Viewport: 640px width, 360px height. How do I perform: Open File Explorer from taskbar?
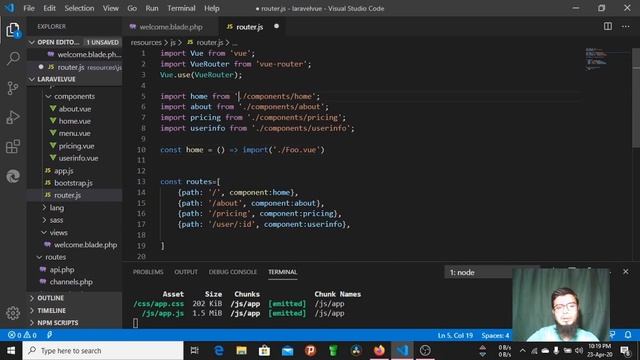(241, 351)
